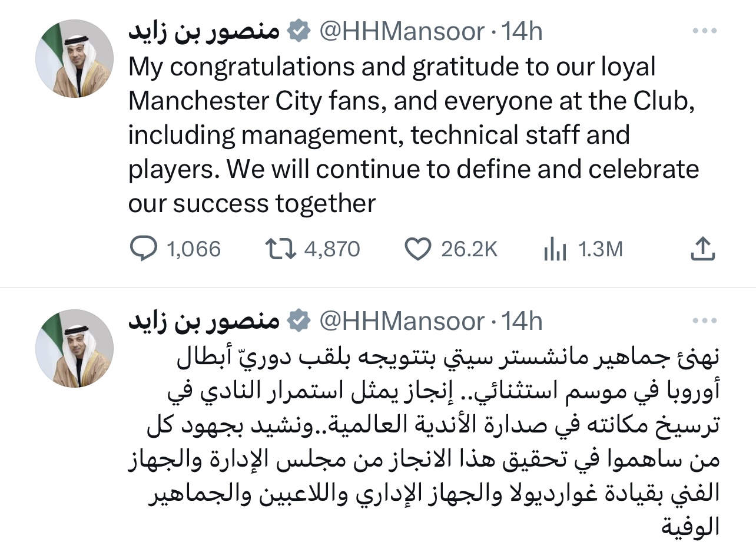Screen dimensions: 756x555
Task: Tap the share upload arrow icon
Action: pos(702,249)
